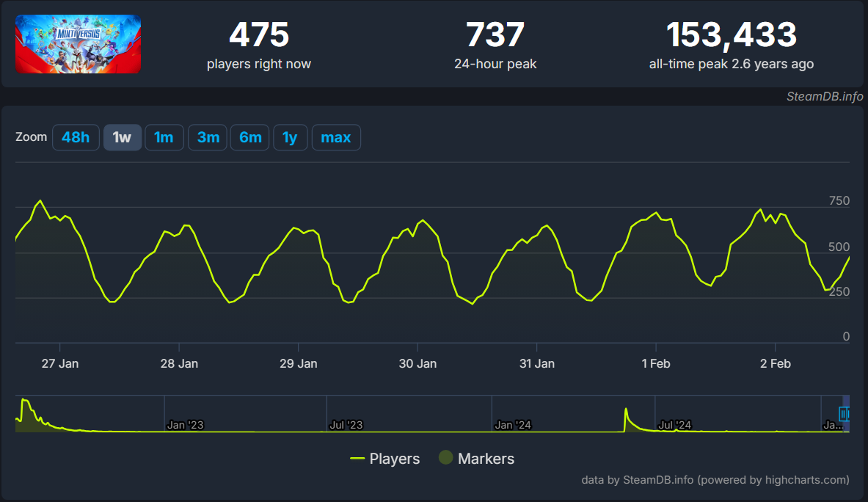Click the MultiVersus game thumbnail

point(78,44)
